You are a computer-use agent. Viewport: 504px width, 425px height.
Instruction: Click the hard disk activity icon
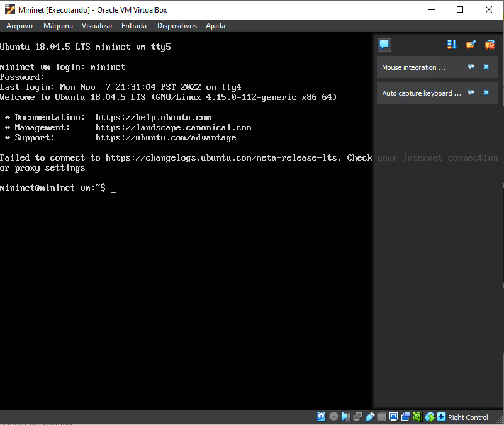[321, 417]
